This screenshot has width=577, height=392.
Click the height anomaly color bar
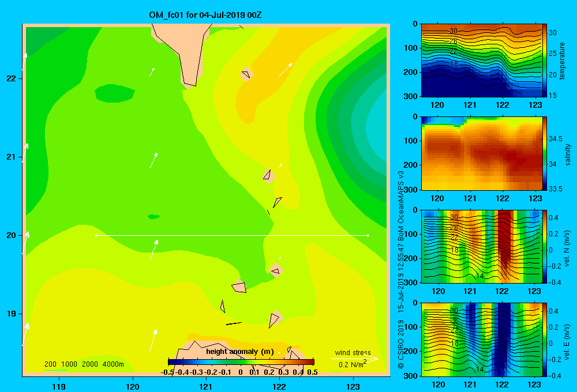(x=241, y=362)
